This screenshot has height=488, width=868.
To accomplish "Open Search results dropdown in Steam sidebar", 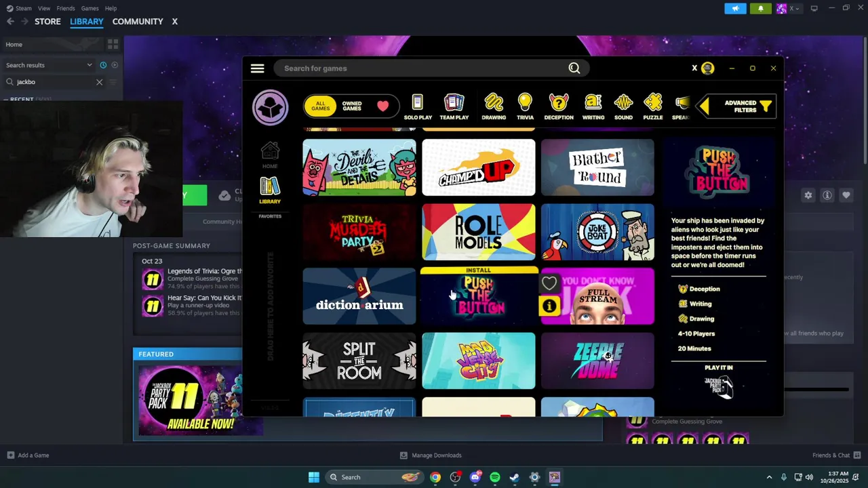I will pos(48,65).
